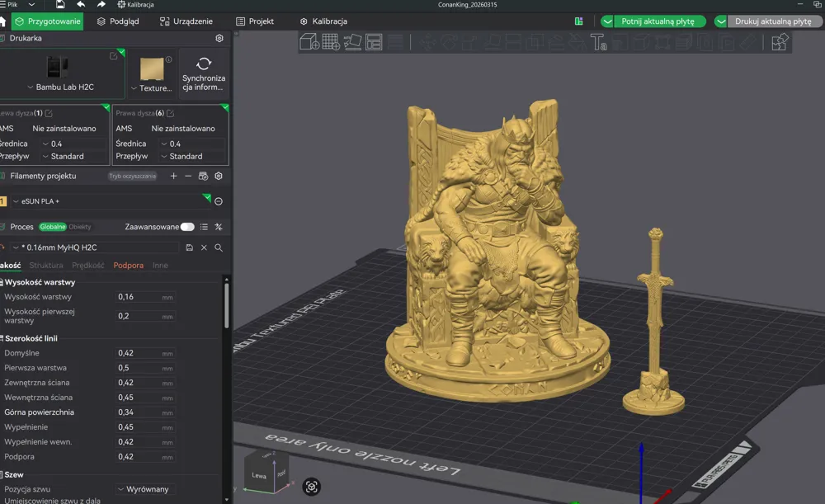Click Drukuj aktualną płytę button
This screenshot has width=825, height=504.
click(773, 21)
